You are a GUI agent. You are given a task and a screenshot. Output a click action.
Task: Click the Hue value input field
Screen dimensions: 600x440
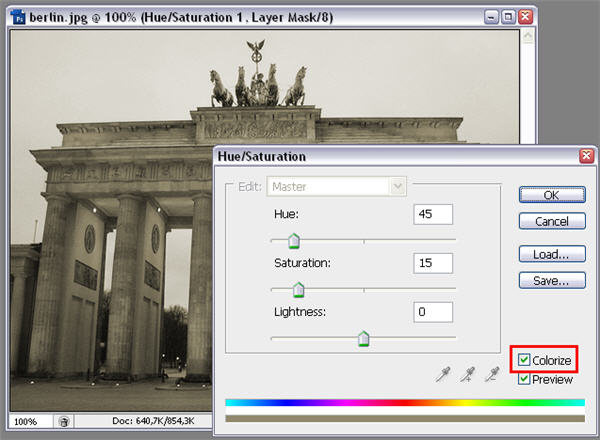point(432,215)
